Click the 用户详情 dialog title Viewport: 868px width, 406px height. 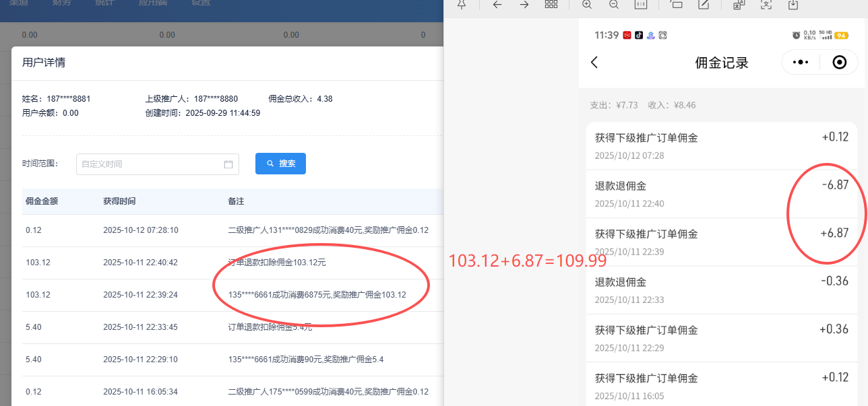(x=44, y=63)
